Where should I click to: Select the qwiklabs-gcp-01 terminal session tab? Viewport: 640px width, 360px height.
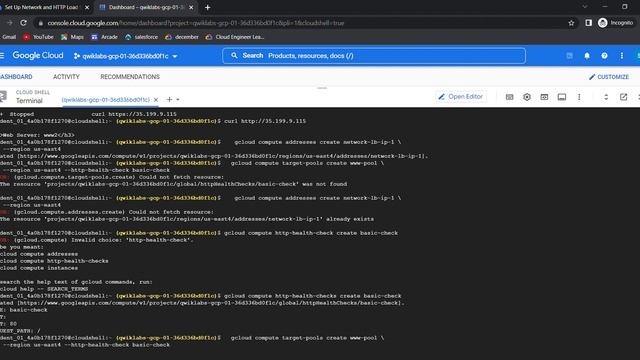tap(106, 100)
